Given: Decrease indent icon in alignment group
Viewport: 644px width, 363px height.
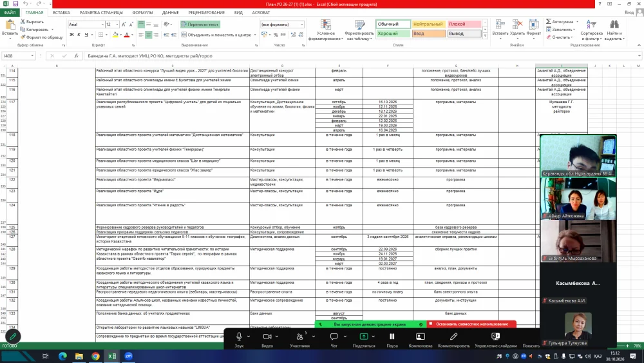Looking at the screenshot, I should point(166,35).
